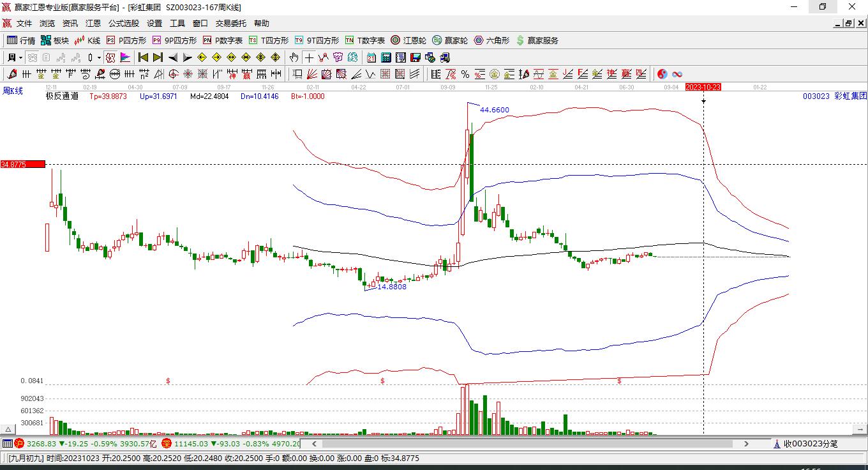Viewport: 868px width, 470px height.
Task: Open the 行情 quotes view
Action: point(21,40)
